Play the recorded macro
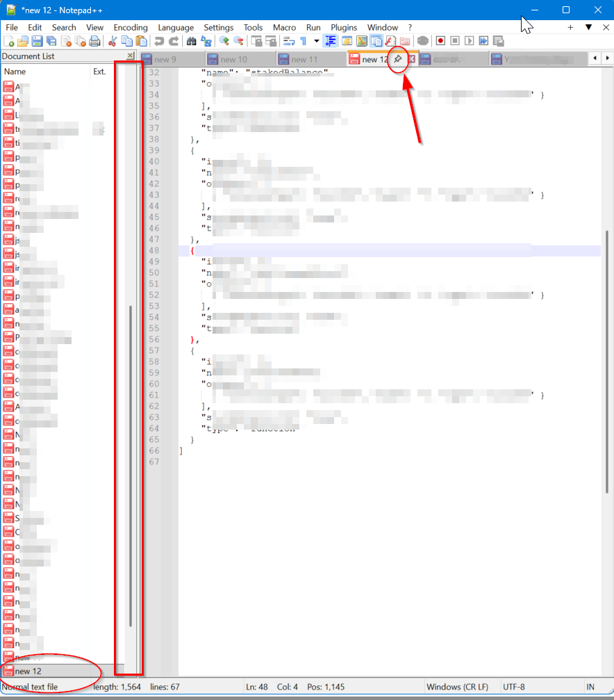Viewport: 614px width, 700px height. point(468,41)
